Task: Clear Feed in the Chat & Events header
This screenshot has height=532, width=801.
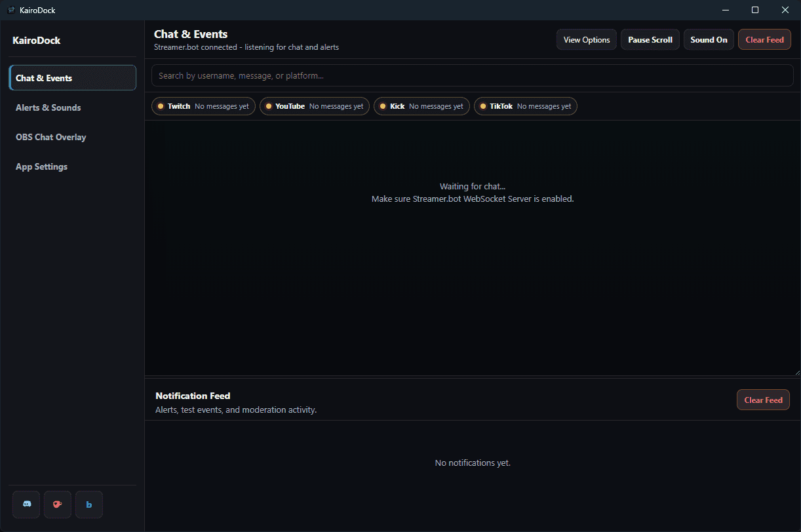Action: click(x=764, y=39)
